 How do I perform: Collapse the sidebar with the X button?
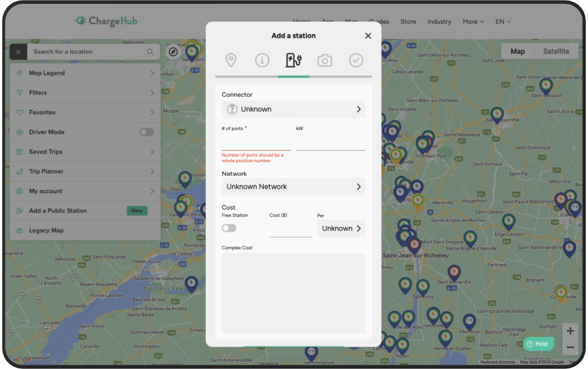coord(18,51)
